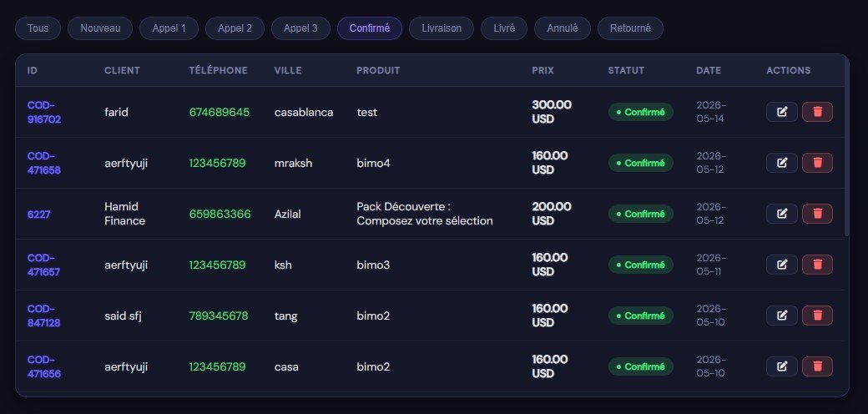The width and height of the screenshot is (868, 414).
Task: Select product Pack Découverte cell
Action: point(425,214)
